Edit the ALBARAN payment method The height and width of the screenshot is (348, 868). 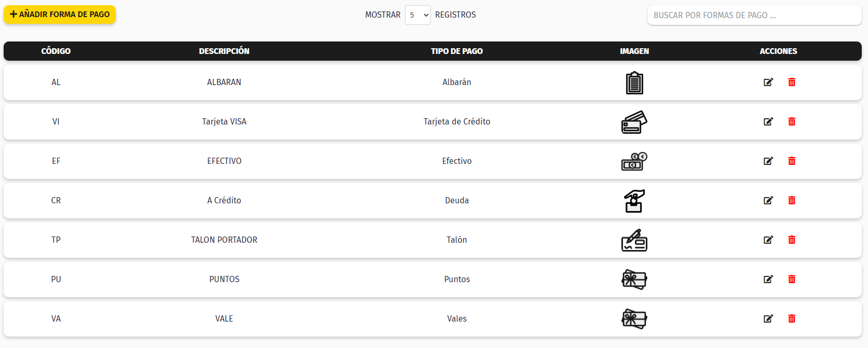[x=768, y=82]
